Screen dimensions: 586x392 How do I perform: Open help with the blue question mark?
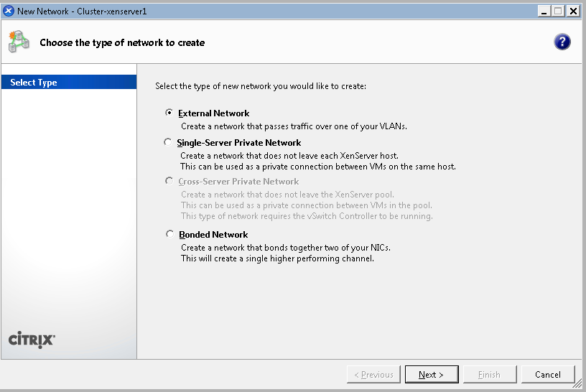tap(562, 42)
